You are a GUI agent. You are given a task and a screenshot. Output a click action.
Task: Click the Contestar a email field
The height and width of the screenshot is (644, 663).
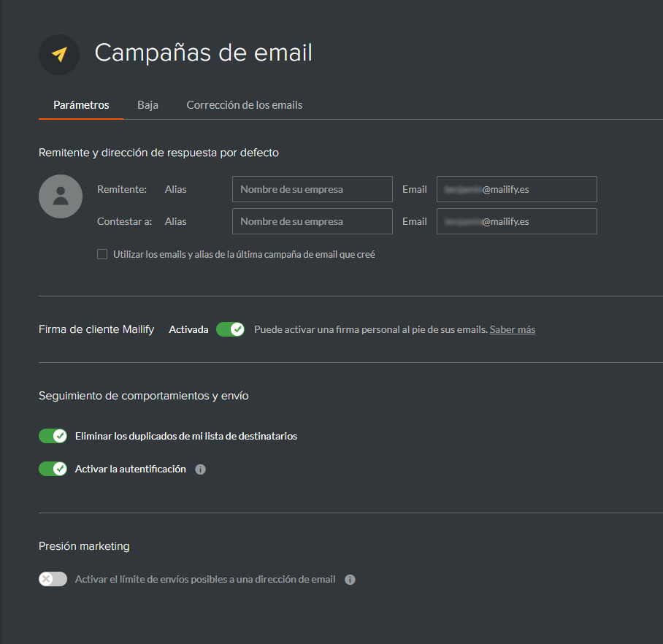point(517,221)
